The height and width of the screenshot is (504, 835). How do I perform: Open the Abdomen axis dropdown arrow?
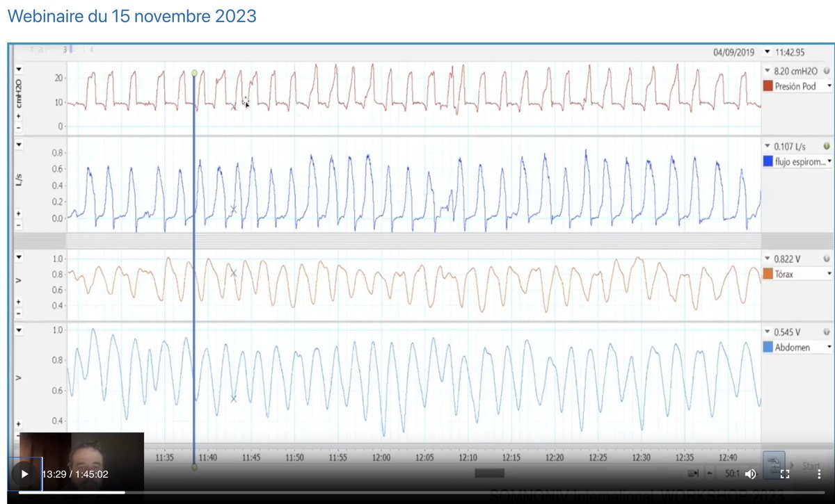tap(19, 330)
